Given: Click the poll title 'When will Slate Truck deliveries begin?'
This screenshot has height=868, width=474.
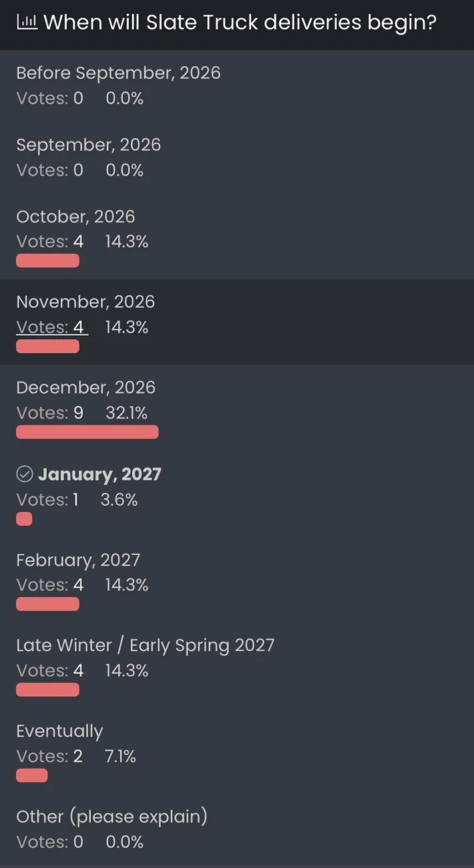Looking at the screenshot, I should [240, 23].
